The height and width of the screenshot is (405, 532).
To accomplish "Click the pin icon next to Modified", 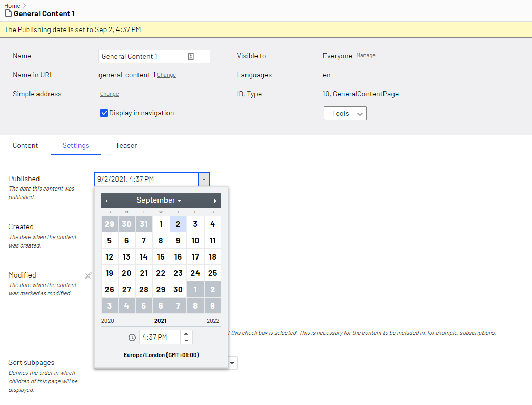I will [x=88, y=275].
